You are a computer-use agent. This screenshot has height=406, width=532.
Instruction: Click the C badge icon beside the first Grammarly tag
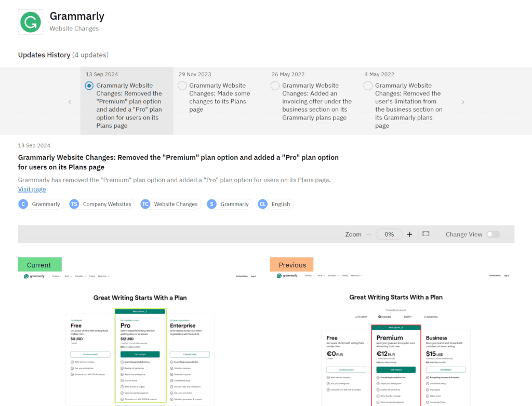click(23, 204)
